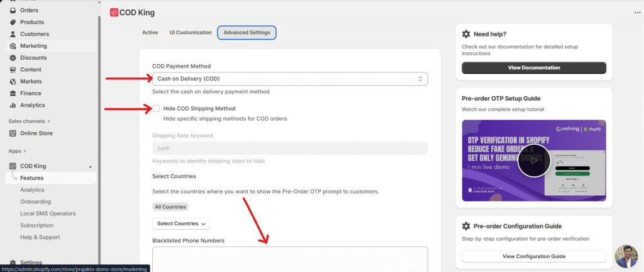644x272 pixels.
Task: Expand the Sales channels section
Action: pos(30,121)
